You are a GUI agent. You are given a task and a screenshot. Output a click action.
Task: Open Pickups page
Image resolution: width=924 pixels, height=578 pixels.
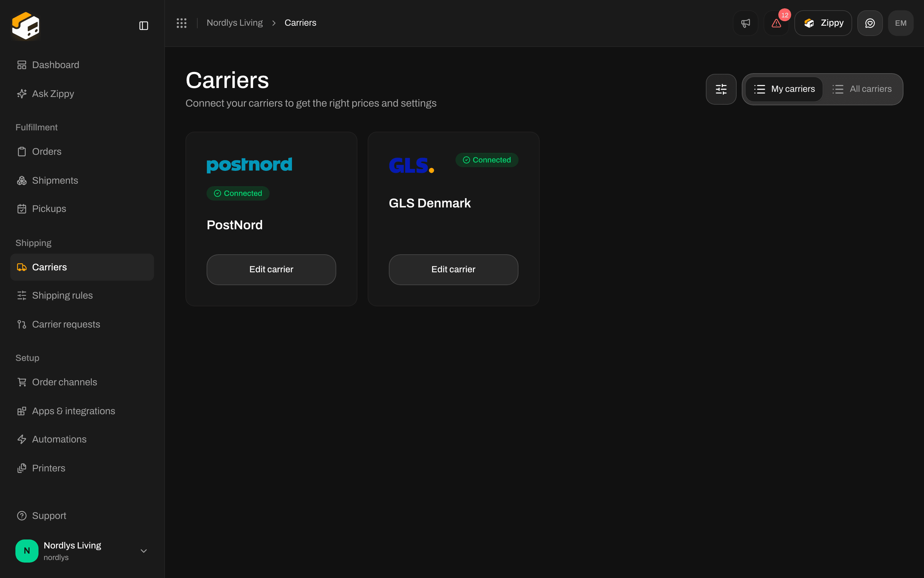(82, 209)
